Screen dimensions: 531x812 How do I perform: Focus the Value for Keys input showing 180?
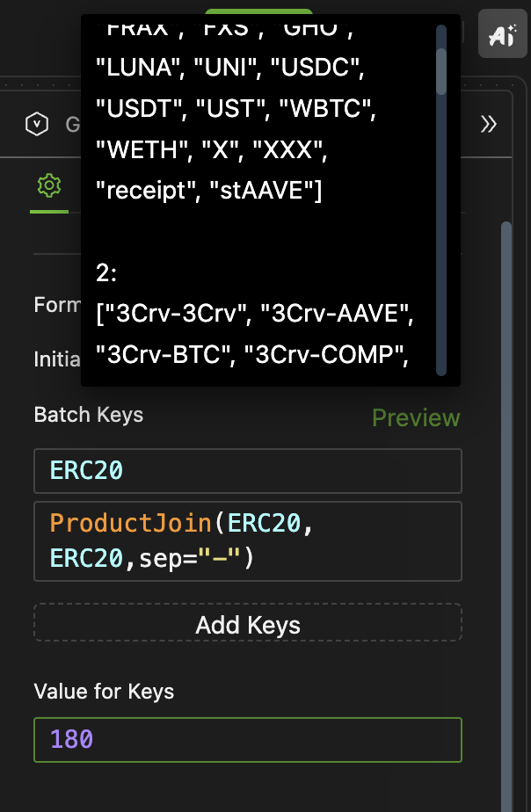click(246, 740)
